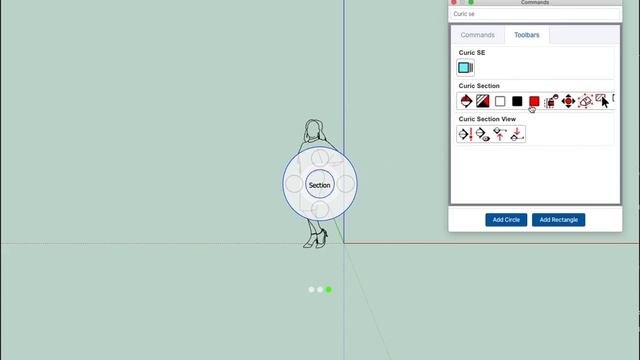Viewport: 640px width, 360px height.
Task: Click section view up-arrow icon
Action: (500, 134)
